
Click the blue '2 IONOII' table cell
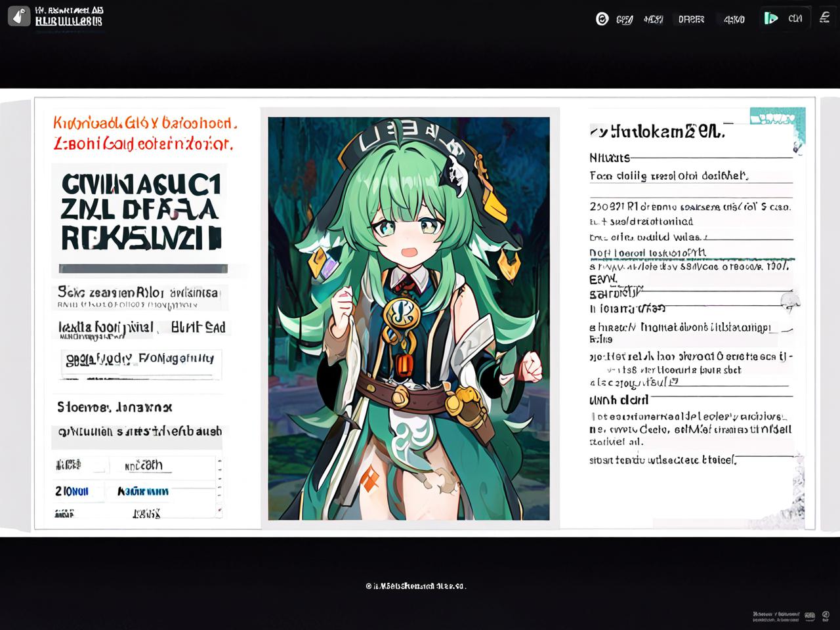tap(72, 491)
